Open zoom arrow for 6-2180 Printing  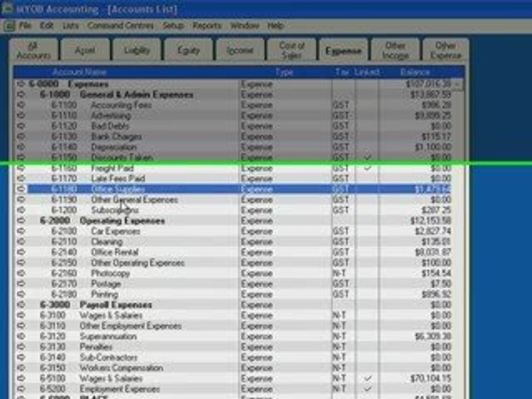tap(21, 294)
